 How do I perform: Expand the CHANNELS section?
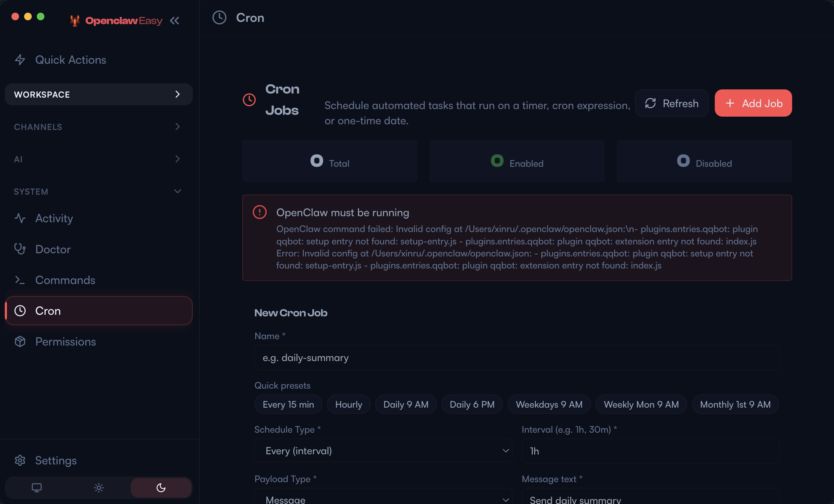[99, 127]
